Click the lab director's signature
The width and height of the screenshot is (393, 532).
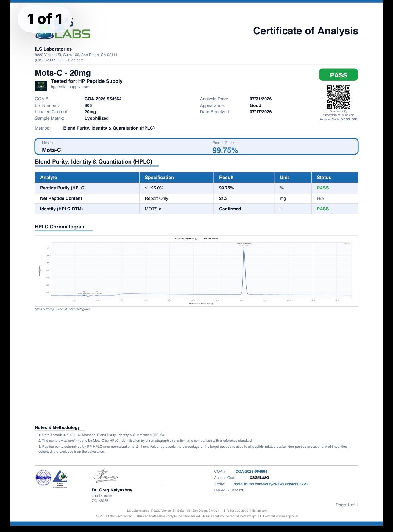[106, 475]
